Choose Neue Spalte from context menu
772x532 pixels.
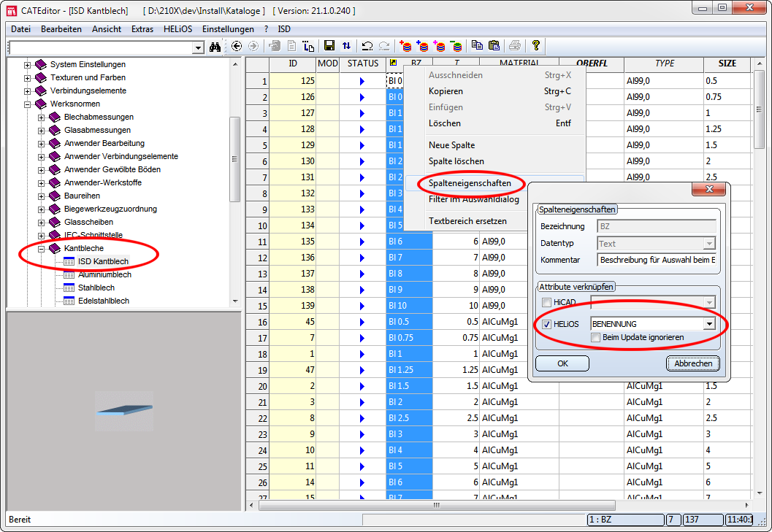494,145
